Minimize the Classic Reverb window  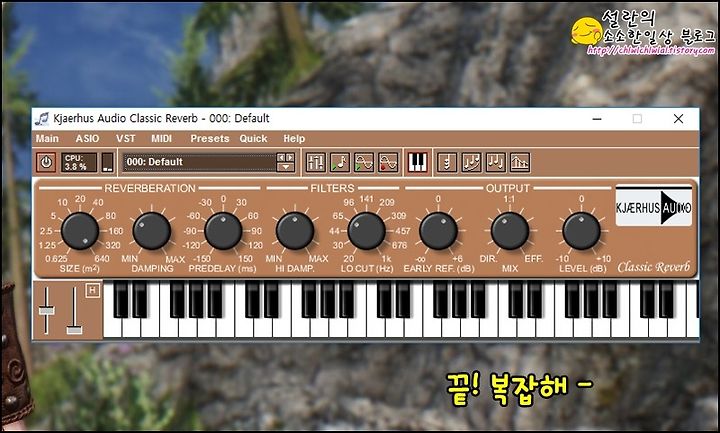click(597, 119)
